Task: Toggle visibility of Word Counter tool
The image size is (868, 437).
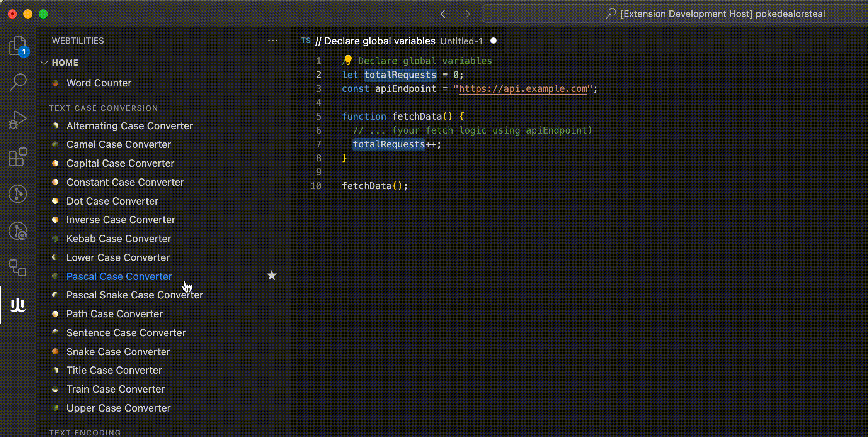Action: coord(56,83)
